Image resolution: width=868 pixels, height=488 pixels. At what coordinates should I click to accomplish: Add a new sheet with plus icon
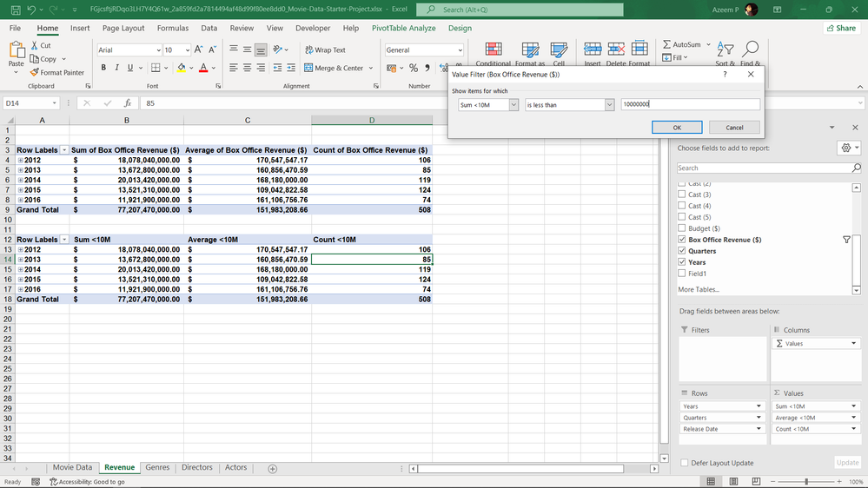click(272, 469)
